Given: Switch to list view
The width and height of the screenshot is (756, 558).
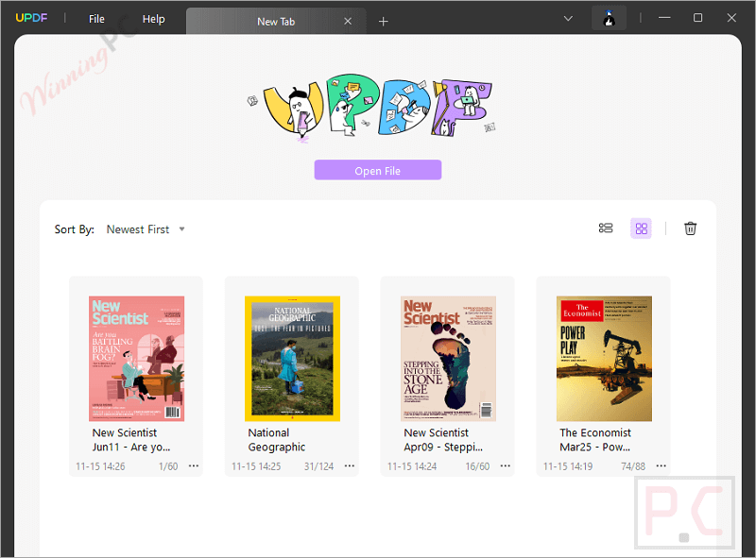Looking at the screenshot, I should tap(606, 228).
